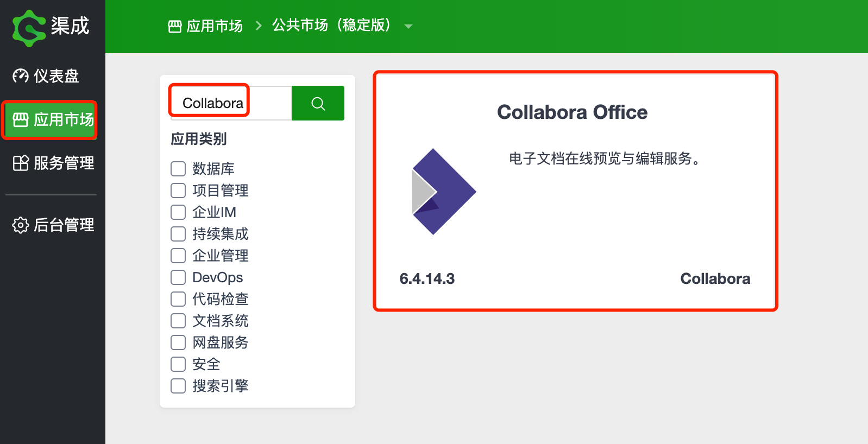The height and width of the screenshot is (444, 868).
Task: Click the Collabora search input field
Action: [231, 103]
